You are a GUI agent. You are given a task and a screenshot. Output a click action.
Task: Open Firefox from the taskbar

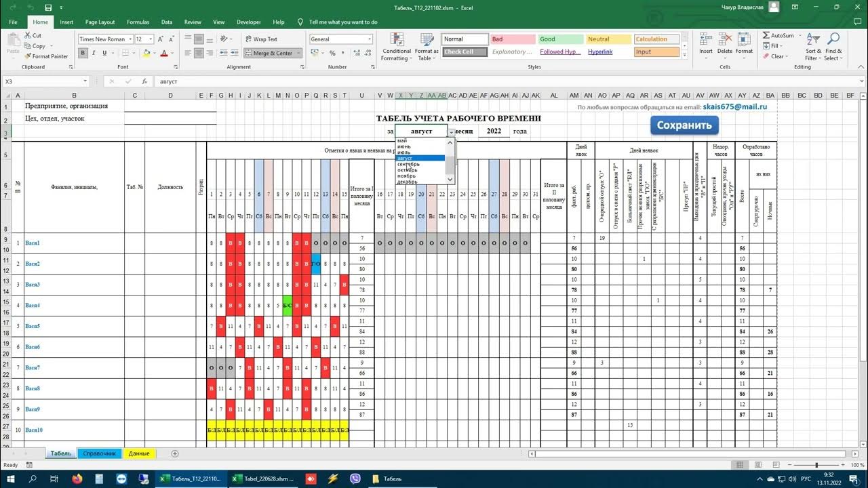(77, 479)
